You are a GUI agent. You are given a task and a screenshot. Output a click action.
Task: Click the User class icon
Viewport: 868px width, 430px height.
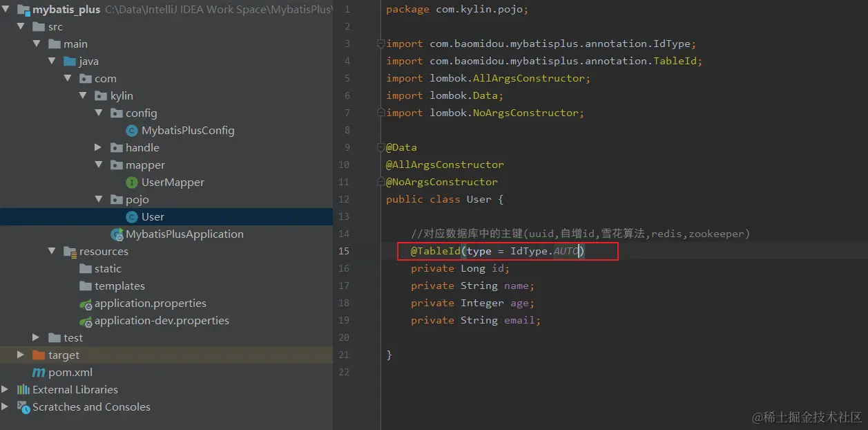132,217
